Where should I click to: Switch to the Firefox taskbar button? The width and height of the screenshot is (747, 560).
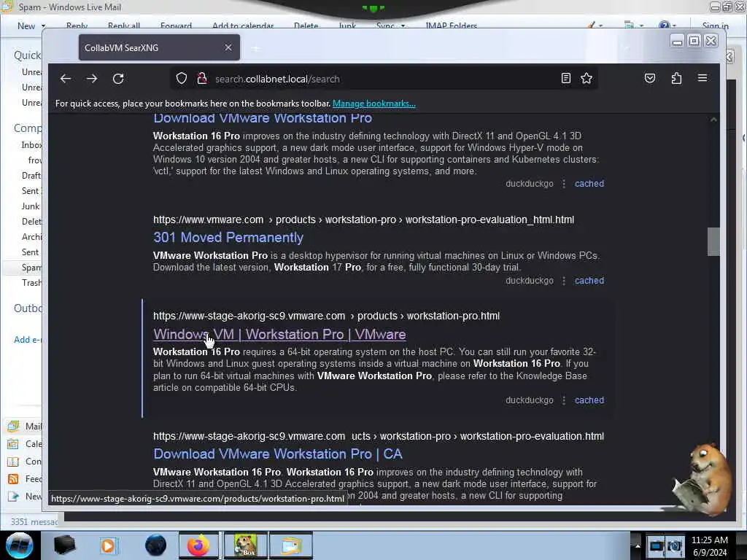[198, 545]
